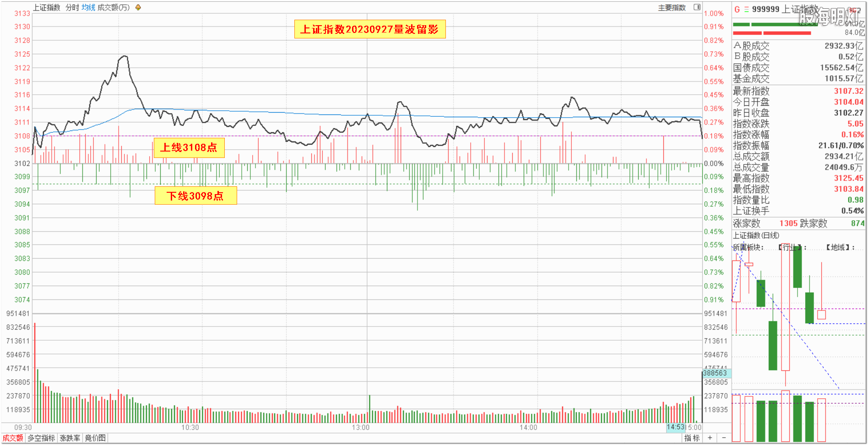Click the 涨家数 count 1305
Screen dimensions: 868x445
tap(788, 223)
